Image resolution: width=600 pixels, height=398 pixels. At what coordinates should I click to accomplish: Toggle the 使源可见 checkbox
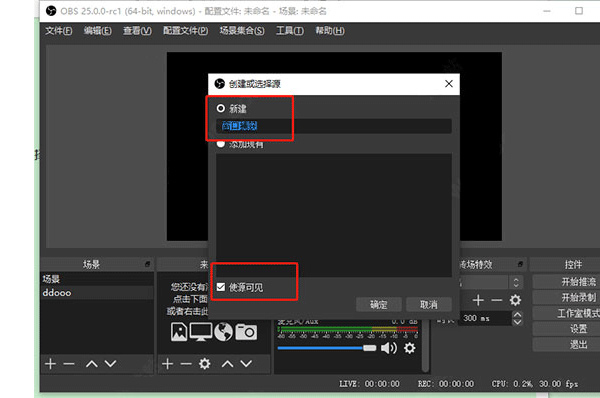pyautogui.click(x=221, y=287)
